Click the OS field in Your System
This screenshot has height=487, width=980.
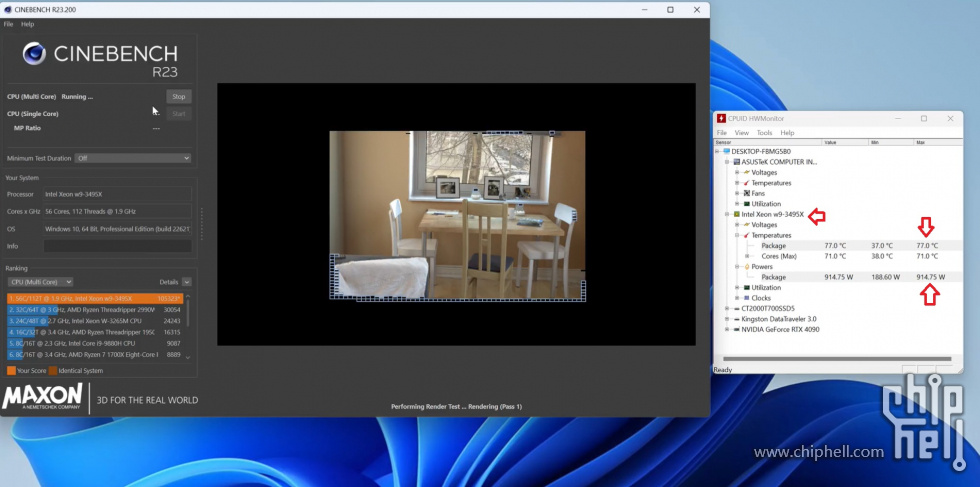118,229
